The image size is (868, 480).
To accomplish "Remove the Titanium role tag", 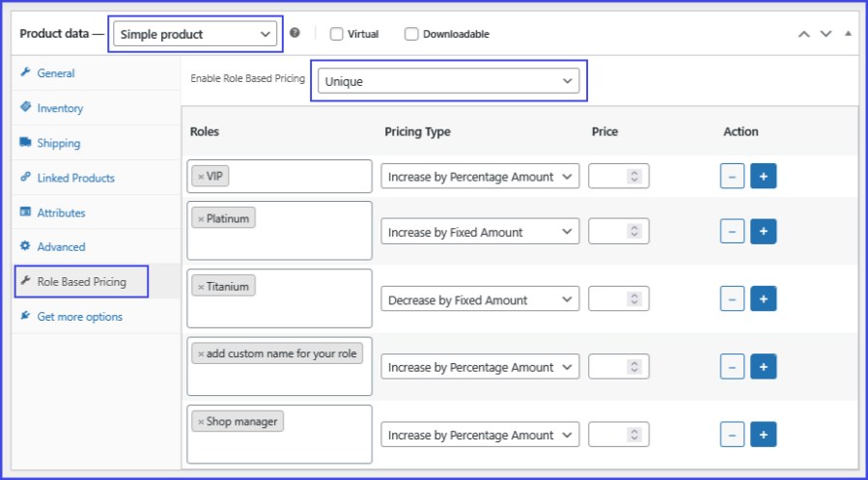I will click(x=201, y=287).
